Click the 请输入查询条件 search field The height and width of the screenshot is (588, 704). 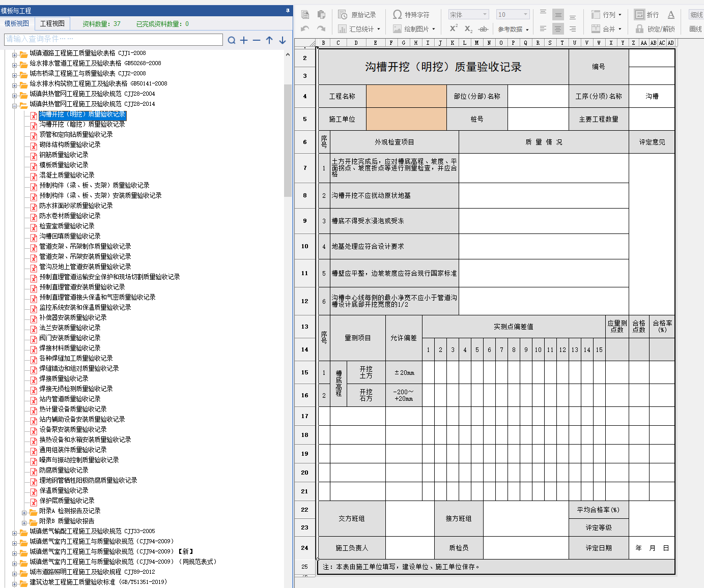point(114,39)
